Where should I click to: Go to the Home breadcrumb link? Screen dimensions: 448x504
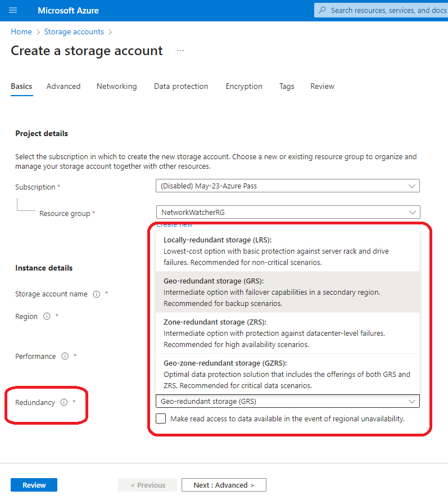(21, 32)
